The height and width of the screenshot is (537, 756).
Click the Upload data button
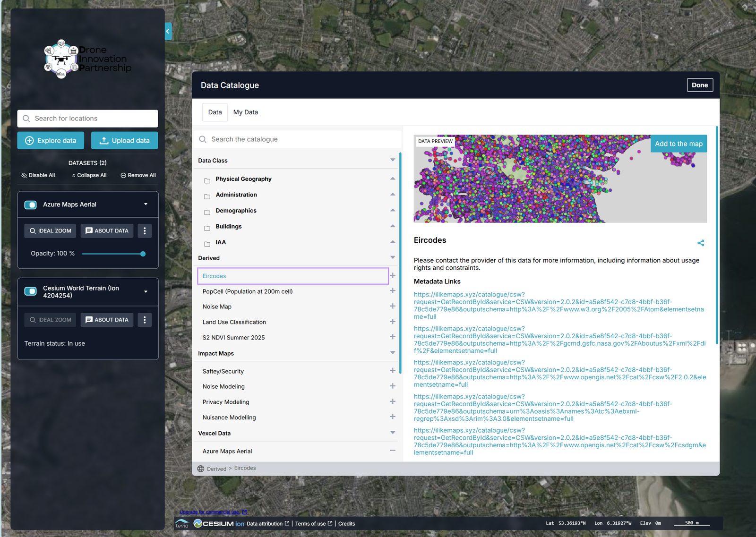[125, 140]
